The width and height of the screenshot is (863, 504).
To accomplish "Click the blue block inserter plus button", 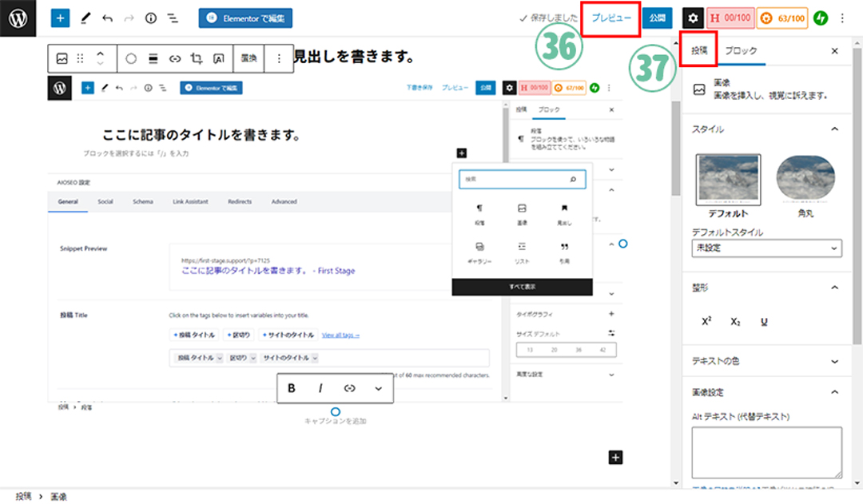I will [61, 18].
